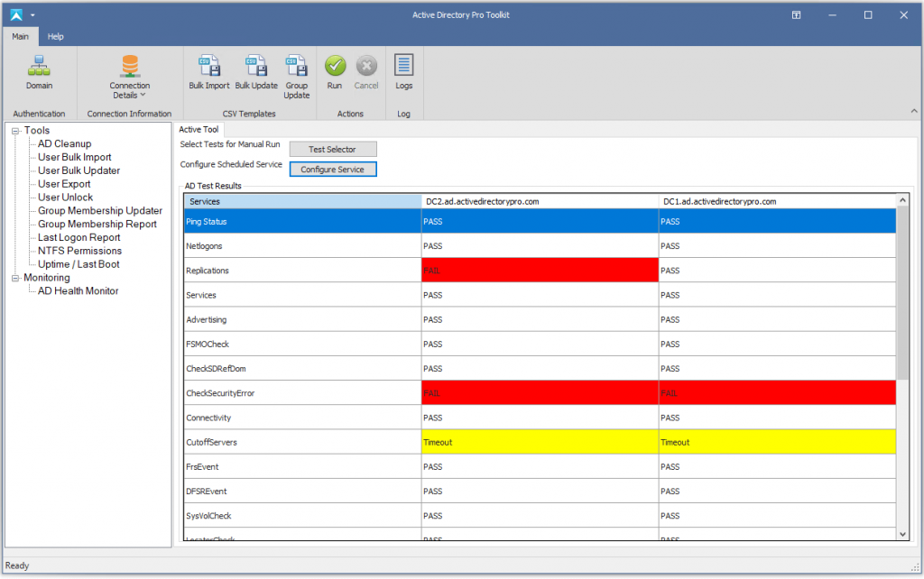Select User Bulk Updater in the tree
This screenshot has width=924, height=579.
tap(79, 170)
